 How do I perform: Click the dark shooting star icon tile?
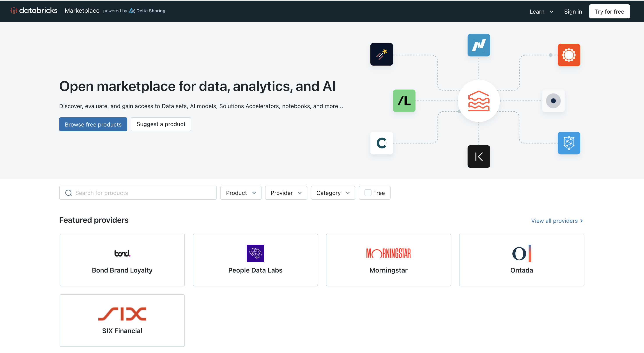[x=381, y=54]
